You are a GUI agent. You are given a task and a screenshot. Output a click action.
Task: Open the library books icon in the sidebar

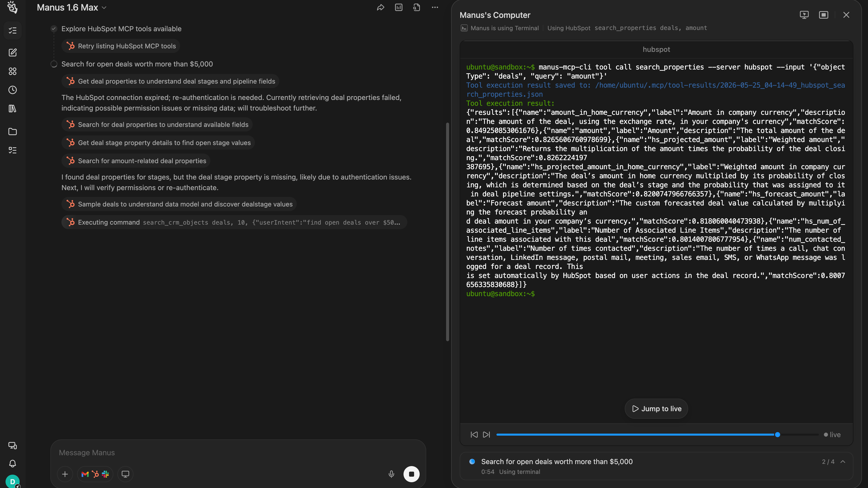click(x=12, y=109)
